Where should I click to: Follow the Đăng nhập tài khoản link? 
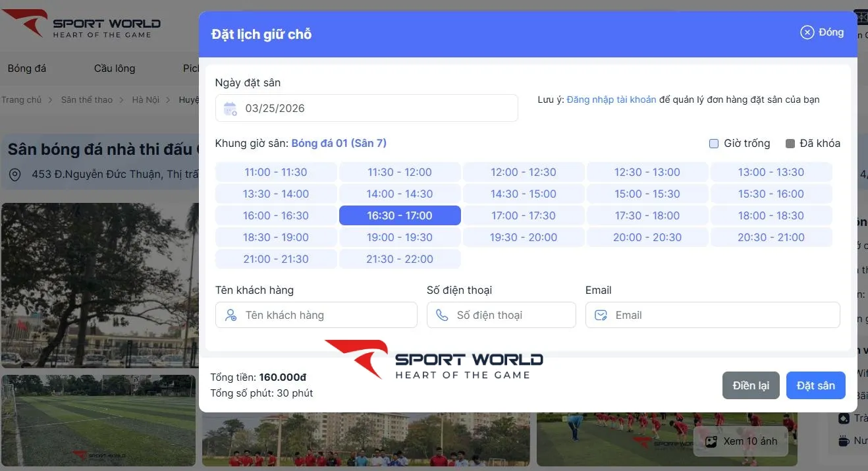(x=611, y=100)
